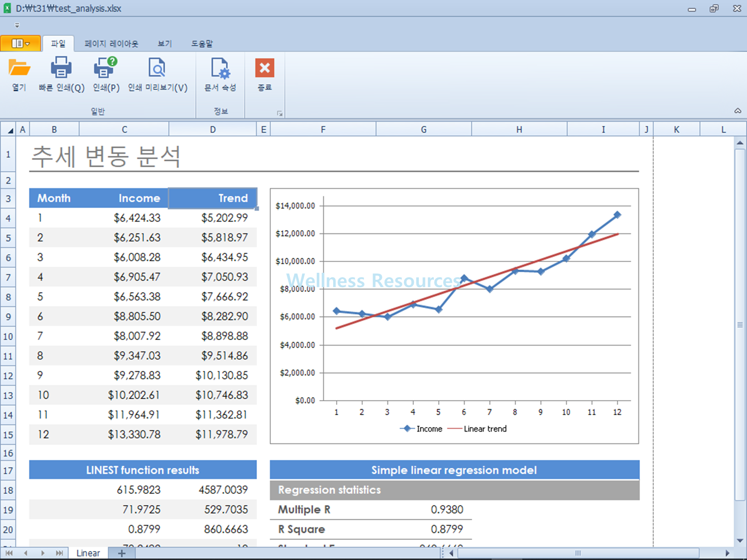This screenshot has height=560, width=747.
Task: Go to next sheet navigation arrow
Action: pyautogui.click(x=43, y=553)
